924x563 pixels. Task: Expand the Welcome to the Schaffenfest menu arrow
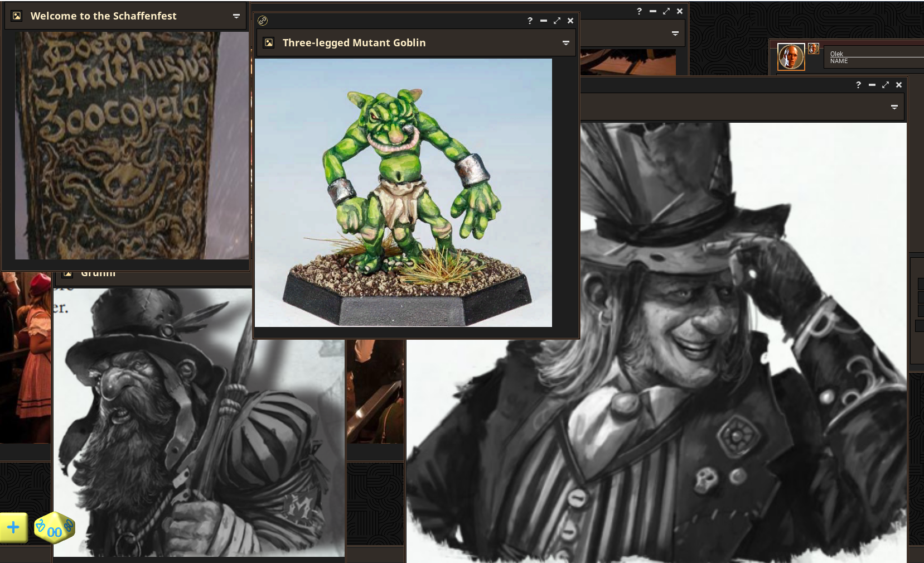tap(236, 16)
